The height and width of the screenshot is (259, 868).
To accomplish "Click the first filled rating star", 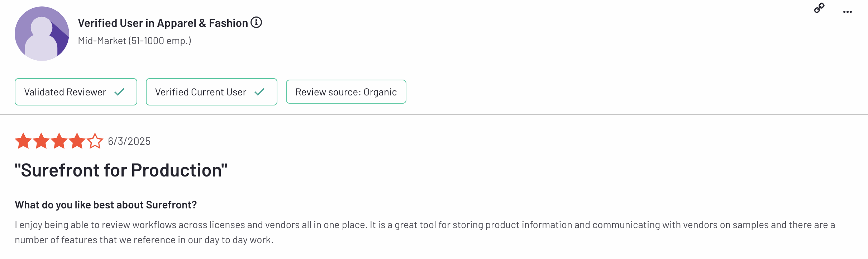I will [23, 141].
